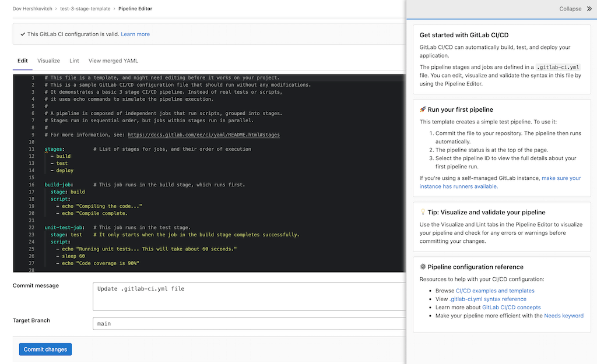Open the Needs keyword link

point(563,316)
